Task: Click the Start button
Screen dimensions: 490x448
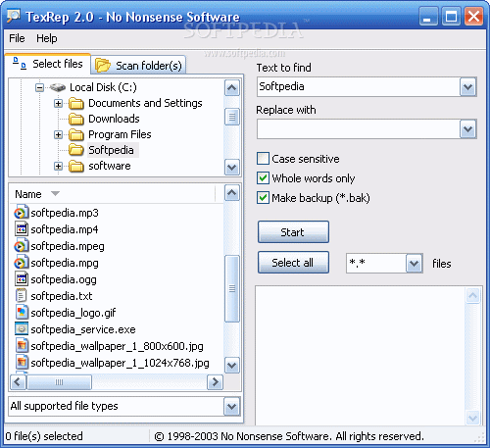Action: coord(293,232)
